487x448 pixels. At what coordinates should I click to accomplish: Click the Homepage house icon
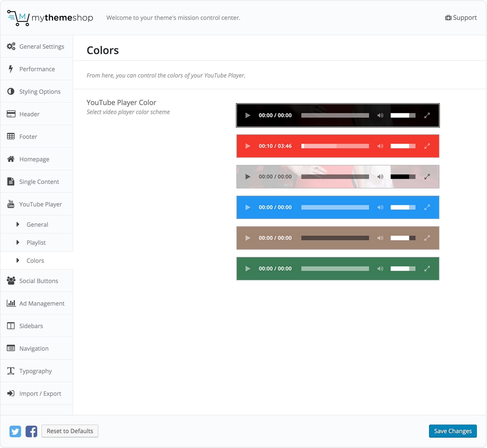pyautogui.click(x=11, y=159)
